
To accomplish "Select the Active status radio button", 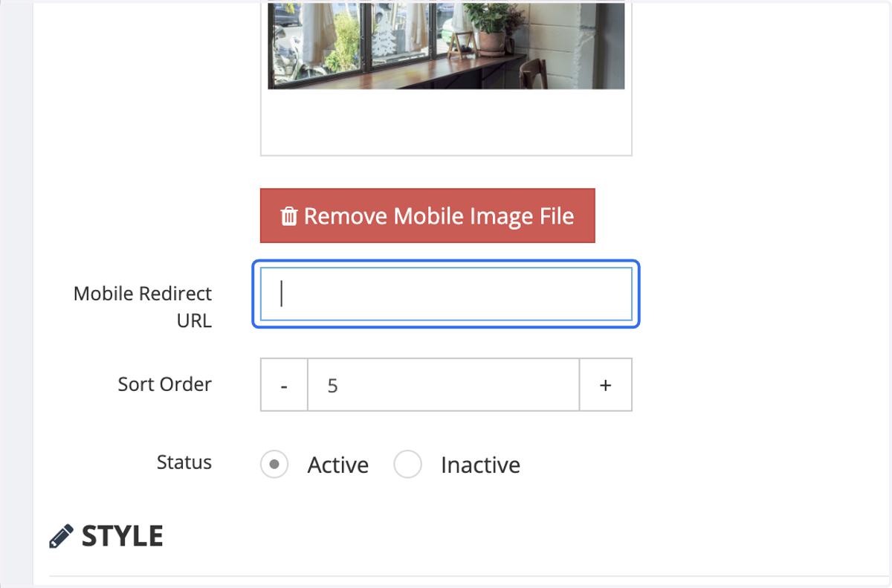I will tap(274, 465).
